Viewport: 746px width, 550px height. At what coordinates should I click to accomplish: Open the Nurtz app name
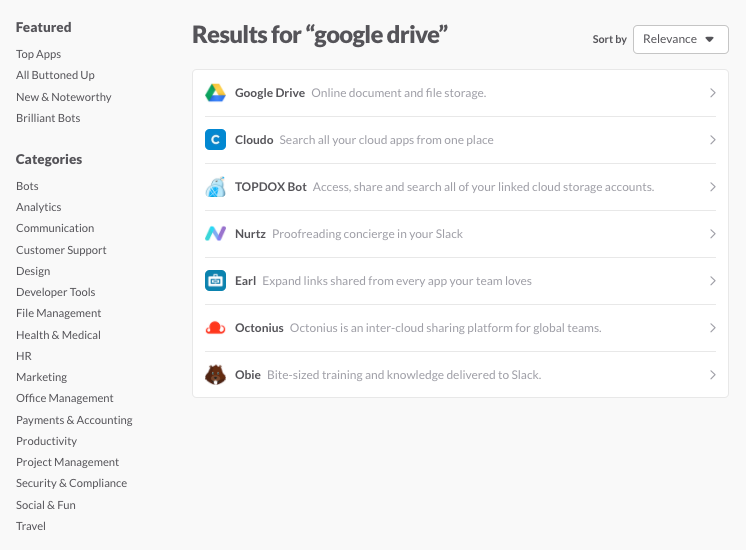250,234
